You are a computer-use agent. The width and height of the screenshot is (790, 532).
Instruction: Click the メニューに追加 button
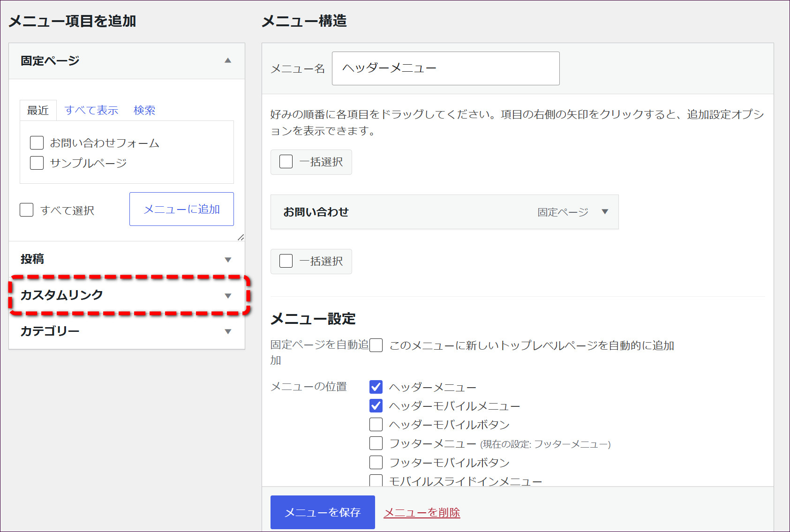point(181,209)
